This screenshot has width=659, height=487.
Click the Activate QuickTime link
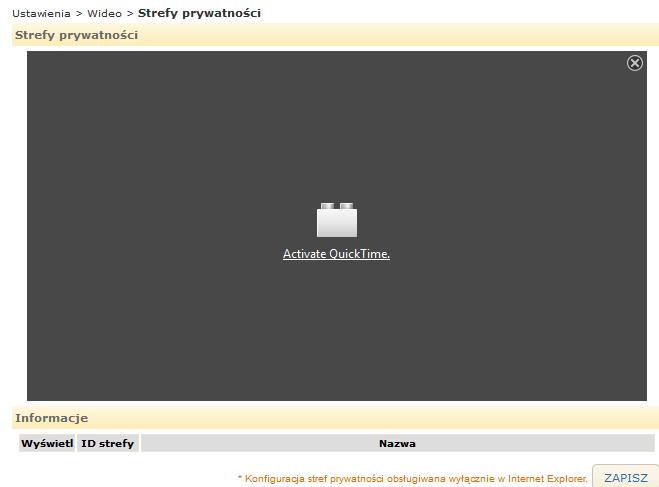coord(336,254)
